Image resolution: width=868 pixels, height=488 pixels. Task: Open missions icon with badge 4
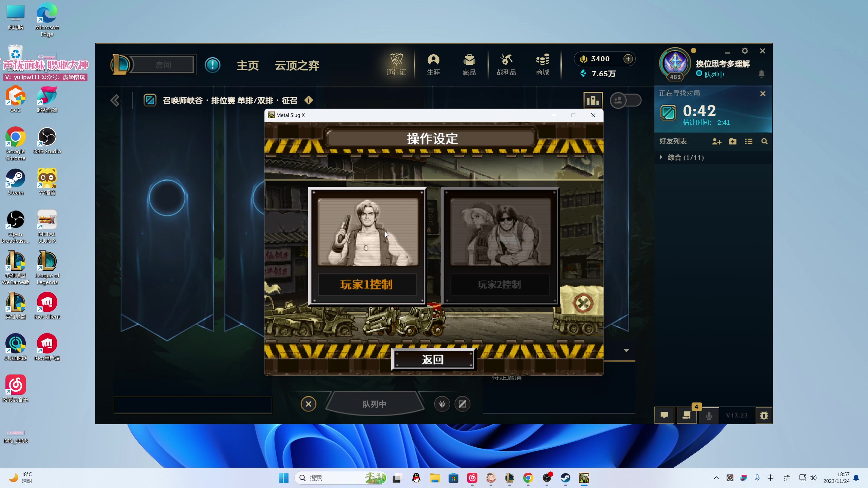[x=687, y=415]
